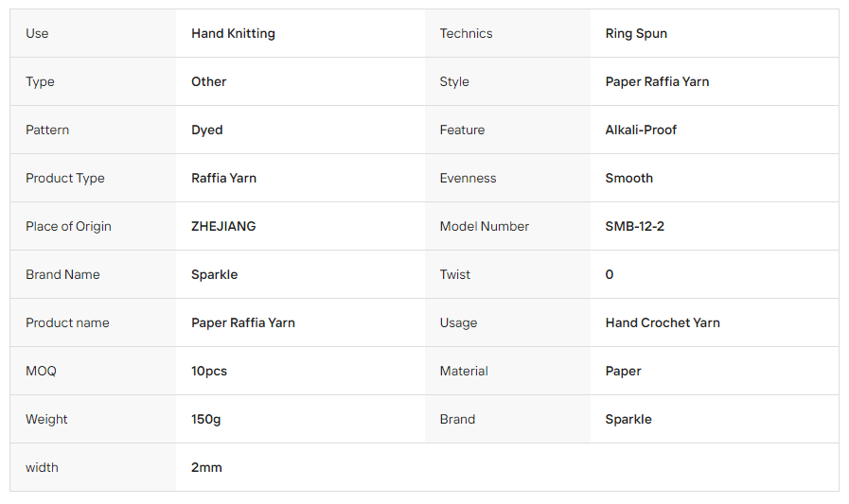Select the 2mm width value
This screenshot has width=849, height=504.
pos(206,467)
